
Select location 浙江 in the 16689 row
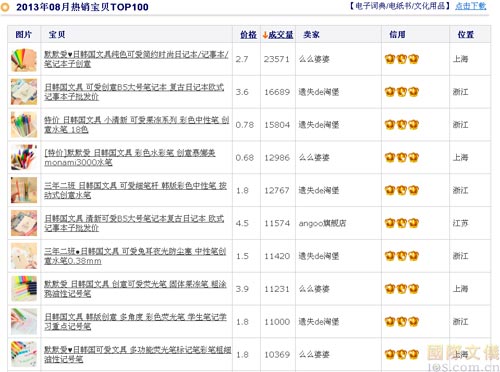click(460, 92)
